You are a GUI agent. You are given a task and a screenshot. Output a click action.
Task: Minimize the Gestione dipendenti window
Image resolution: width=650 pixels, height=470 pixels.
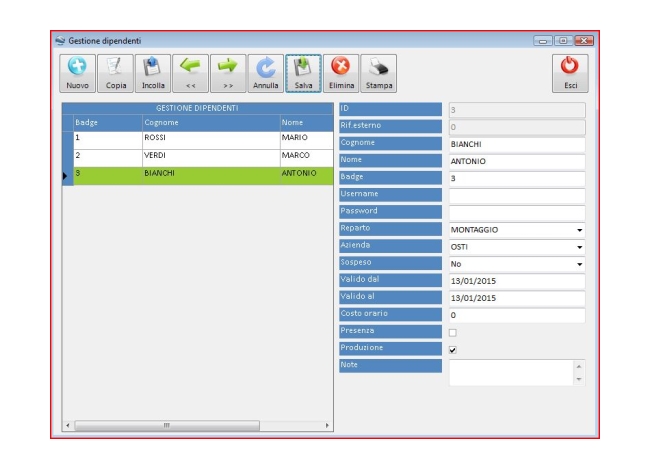(543, 41)
